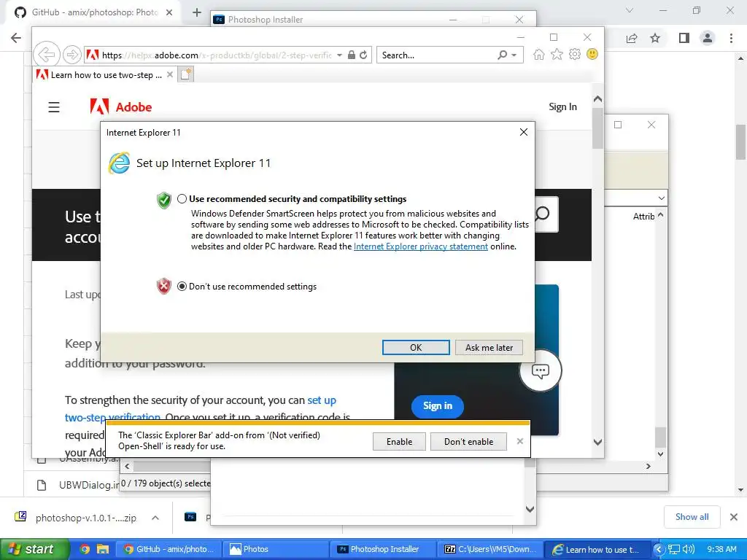747x560 pixels.
Task: Switch to Photos taskbar item
Action: tap(276, 549)
